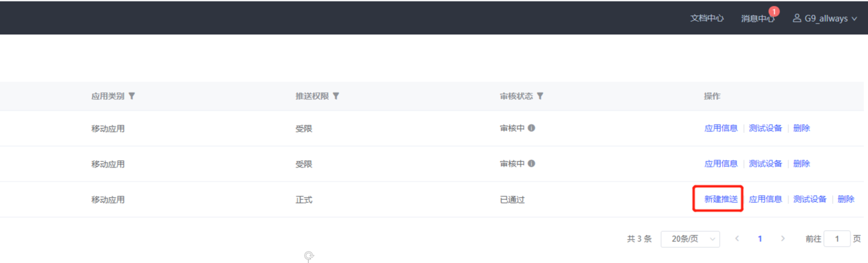Open 消息中心 in the top bar
The image size is (868, 263).
[757, 19]
